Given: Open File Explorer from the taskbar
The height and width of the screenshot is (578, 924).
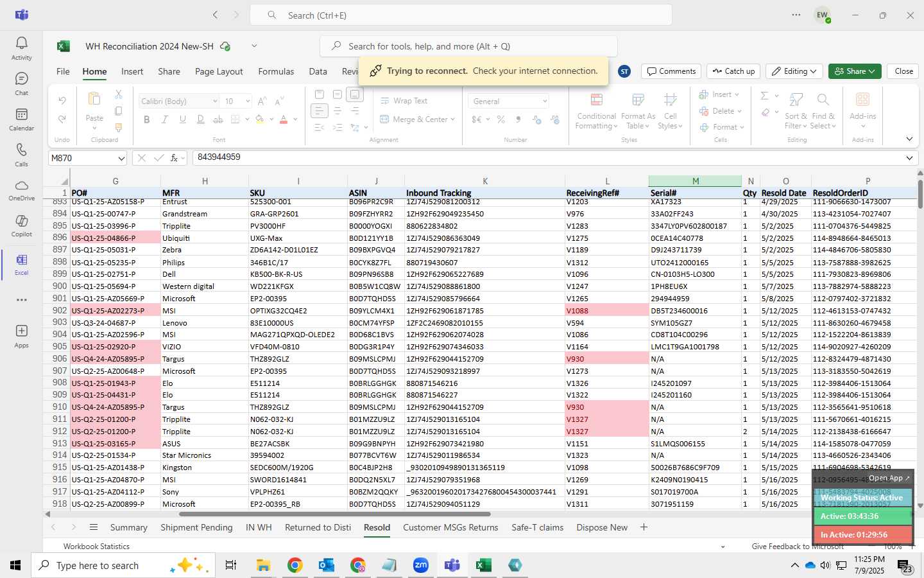Looking at the screenshot, I should click(264, 565).
